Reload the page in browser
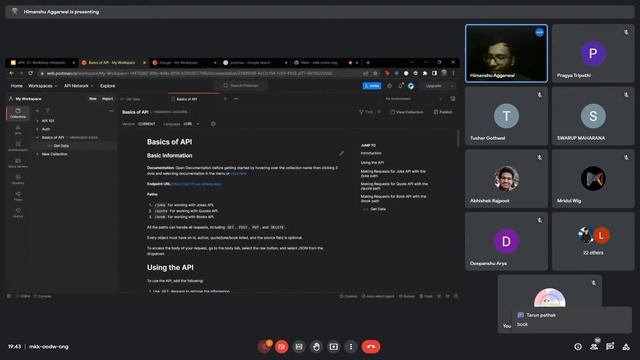The image size is (640, 360). (x=30, y=73)
